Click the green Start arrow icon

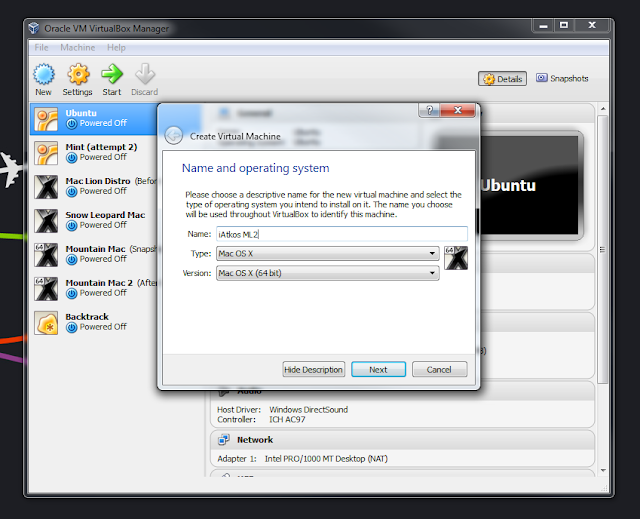(112, 74)
